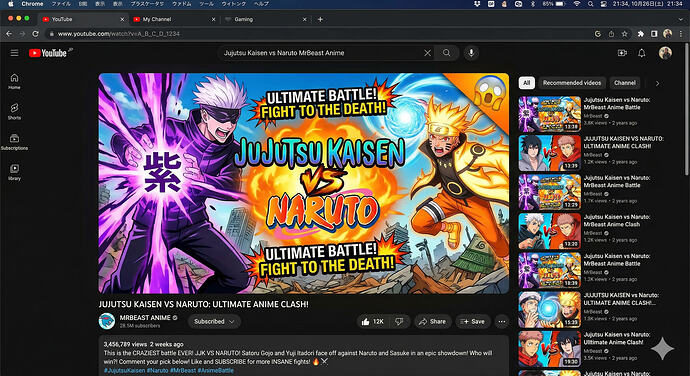
Task: Open the Chrome profile avatar in the toolbar
Action: [x=668, y=34]
